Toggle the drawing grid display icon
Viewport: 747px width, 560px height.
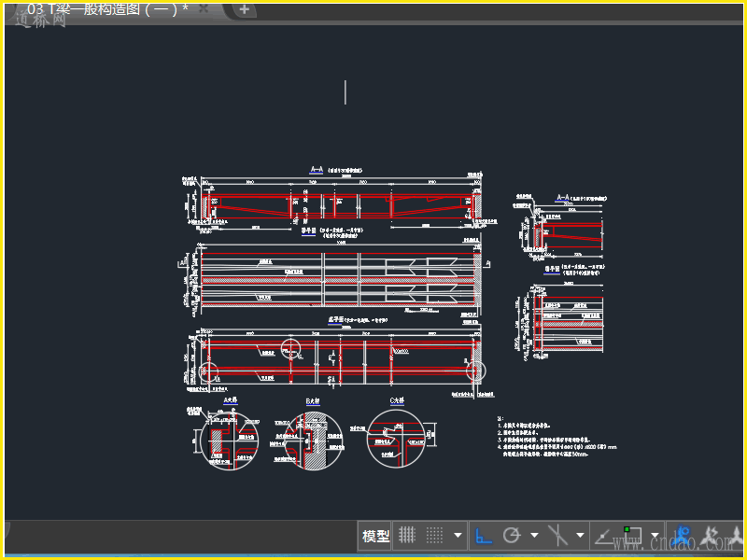[x=407, y=536]
